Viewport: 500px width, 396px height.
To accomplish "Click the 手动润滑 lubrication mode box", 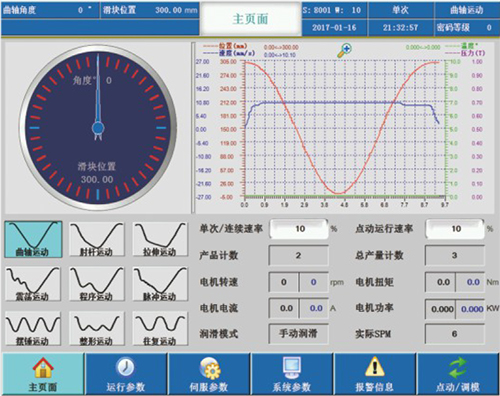I will [x=298, y=333].
